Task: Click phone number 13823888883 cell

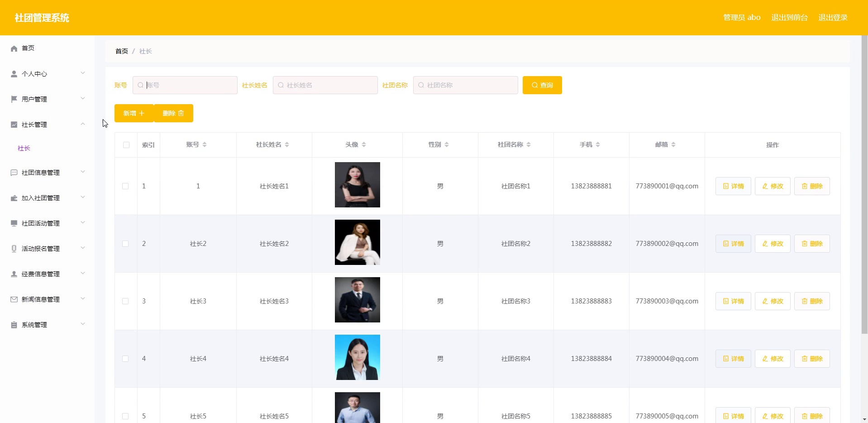Action: (x=591, y=301)
